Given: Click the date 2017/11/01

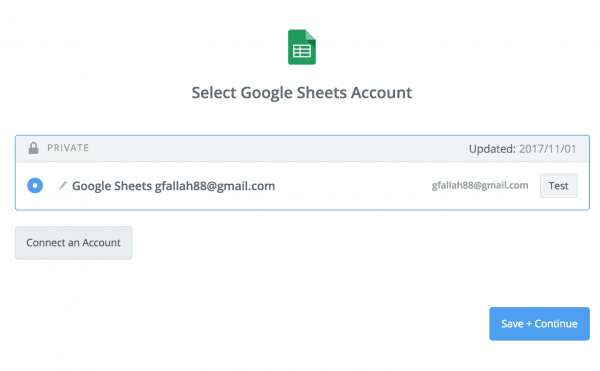Looking at the screenshot, I should coord(548,149).
